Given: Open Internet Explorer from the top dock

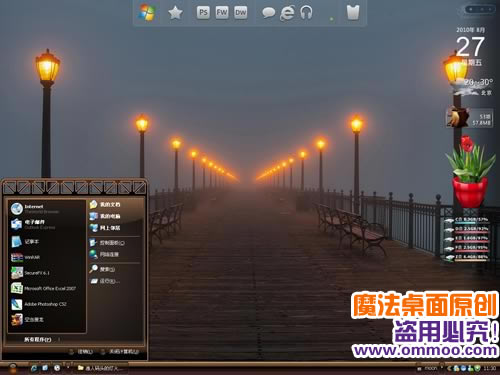Looking at the screenshot, I should [287, 13].
